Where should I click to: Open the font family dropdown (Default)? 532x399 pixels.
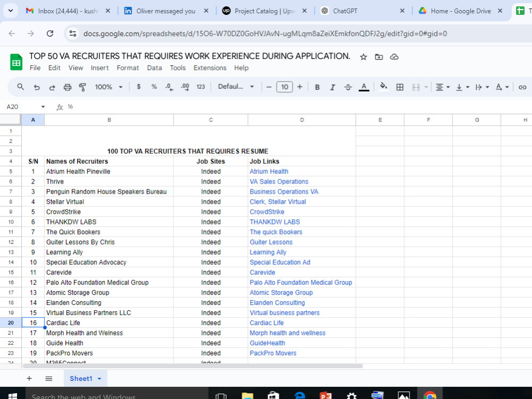coord(236,87)
